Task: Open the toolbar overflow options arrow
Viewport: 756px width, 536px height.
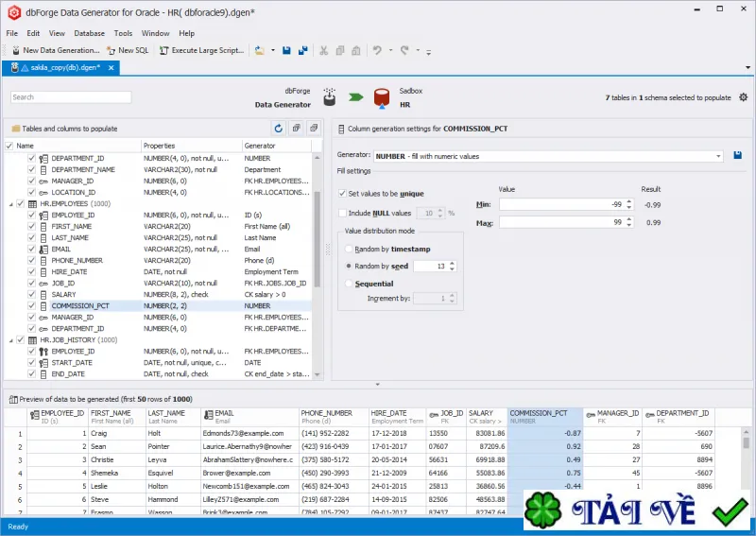Action: coord(429,51)
